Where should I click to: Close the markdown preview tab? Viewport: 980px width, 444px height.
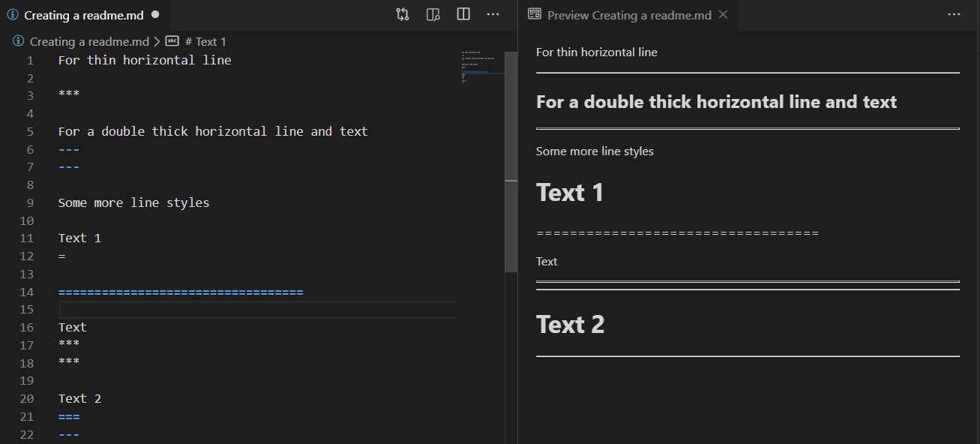pos(721,13)
